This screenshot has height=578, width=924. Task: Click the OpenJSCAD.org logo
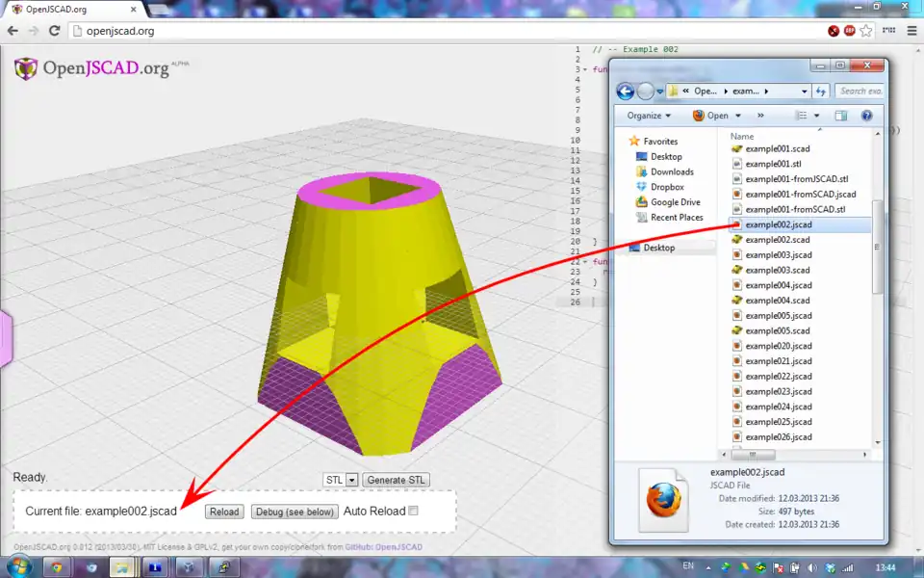(x=92, y=68)
